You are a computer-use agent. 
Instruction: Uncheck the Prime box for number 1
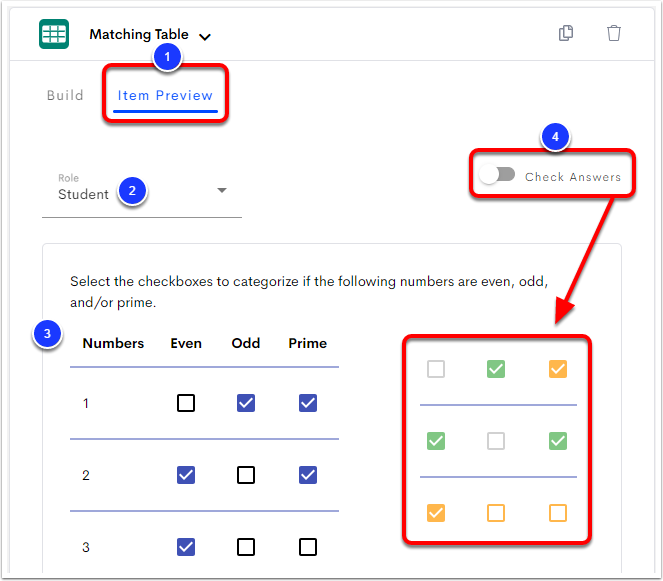coord(308,403)
